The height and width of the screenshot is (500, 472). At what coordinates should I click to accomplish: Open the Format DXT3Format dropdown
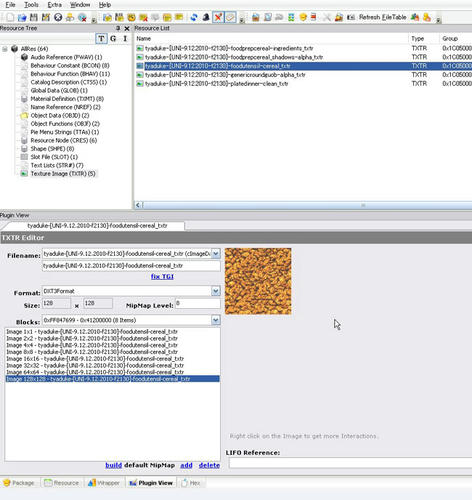pyautogui.click(x=216, y=291)
